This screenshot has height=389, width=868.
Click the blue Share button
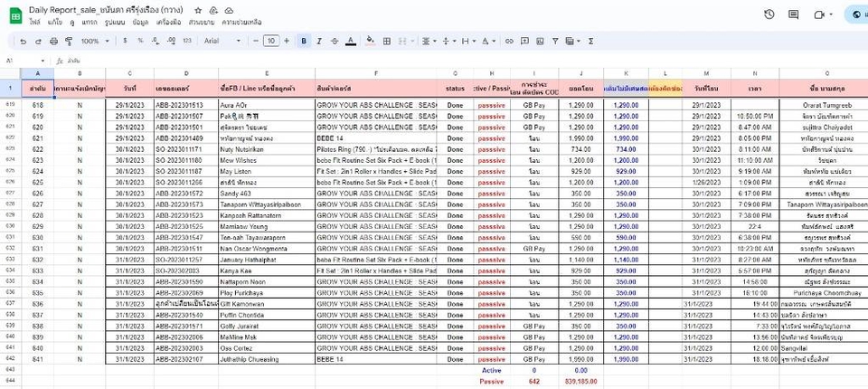click(x=856, y=14)
